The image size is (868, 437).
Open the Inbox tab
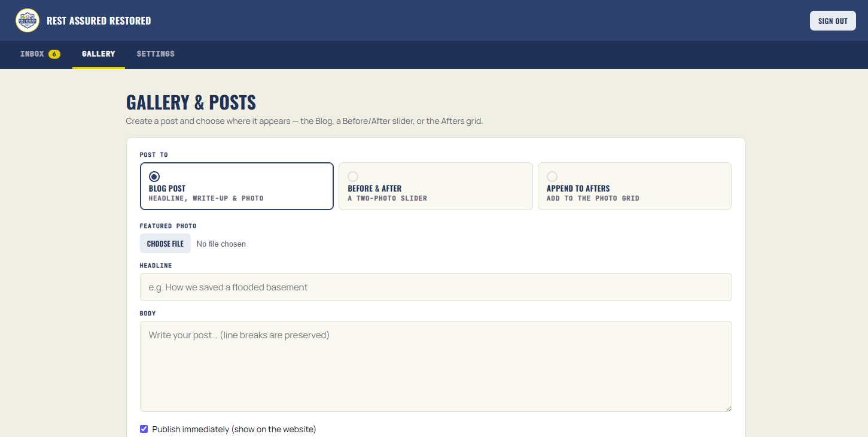(40, 54)
